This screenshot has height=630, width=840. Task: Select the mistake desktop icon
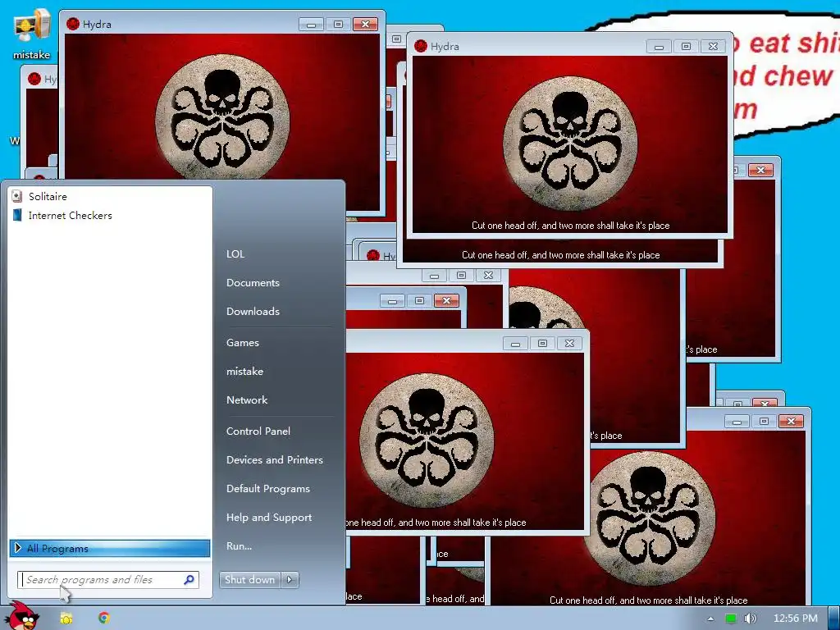pyautogui.click(x=32, y=34)
